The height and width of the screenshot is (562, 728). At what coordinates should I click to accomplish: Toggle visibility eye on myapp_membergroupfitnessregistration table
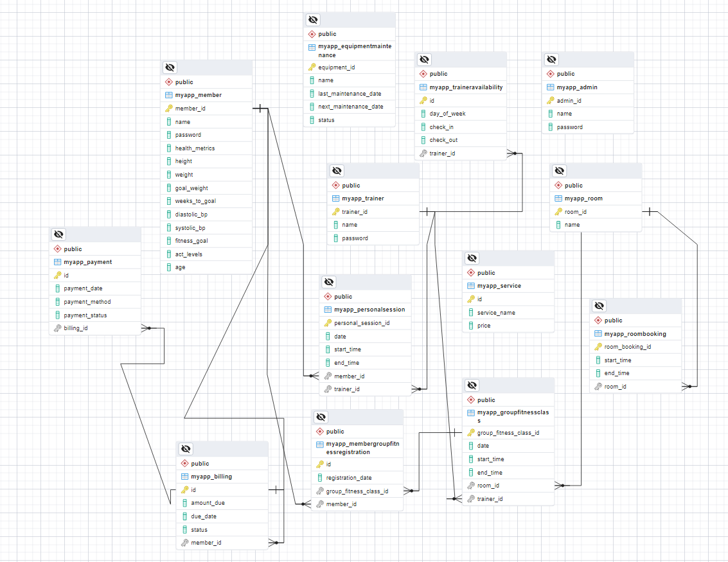321,417
